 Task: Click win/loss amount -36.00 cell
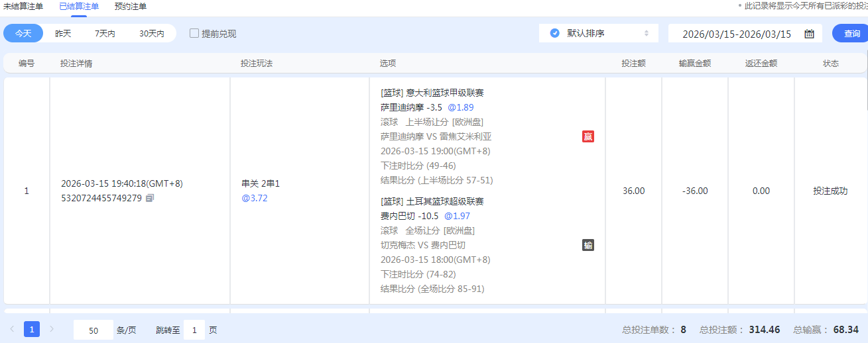tap(695, 191)
